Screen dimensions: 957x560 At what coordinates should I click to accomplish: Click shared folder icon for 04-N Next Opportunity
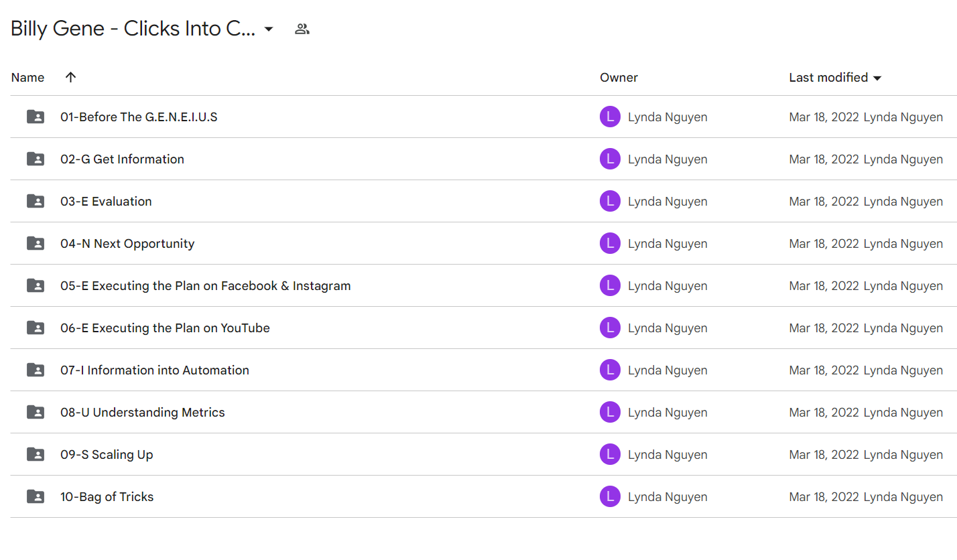[36, 243]
